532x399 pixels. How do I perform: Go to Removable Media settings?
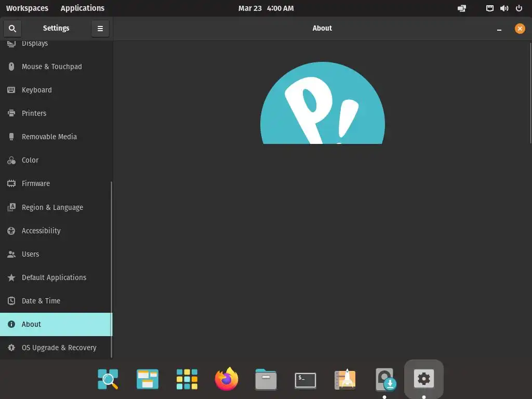56,137
